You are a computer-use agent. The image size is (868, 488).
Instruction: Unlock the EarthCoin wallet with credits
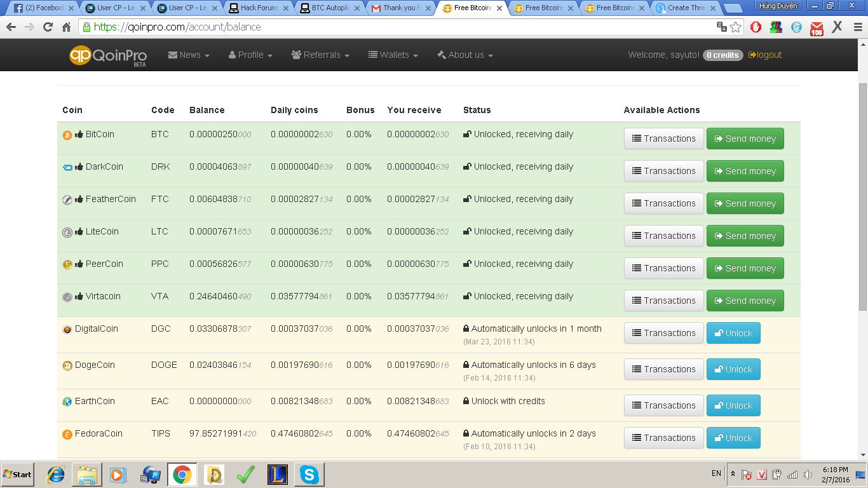[x=733, y=405]
